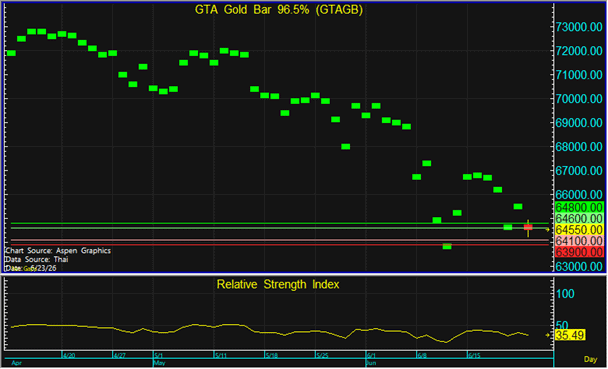Screen dimensions: 608x369
Task: Click the Relative Strength Index title
Action: pos(278,285)
